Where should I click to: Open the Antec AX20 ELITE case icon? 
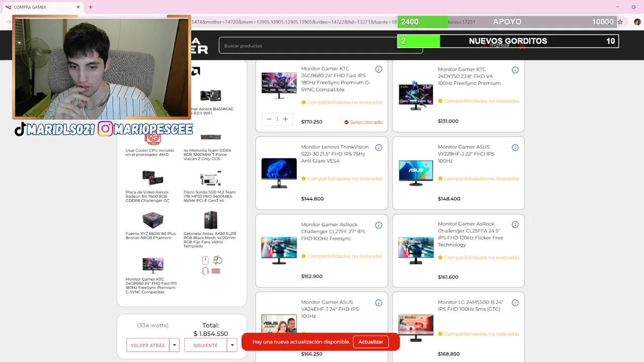(x=210, y=220)
